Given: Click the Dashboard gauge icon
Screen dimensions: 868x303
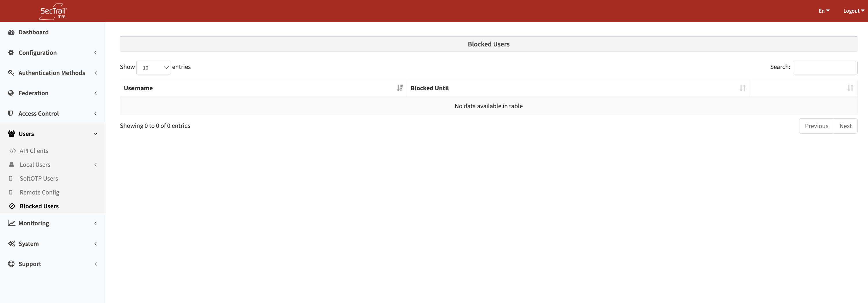Looking at the screenshot, I should click(x=11, y=32).
